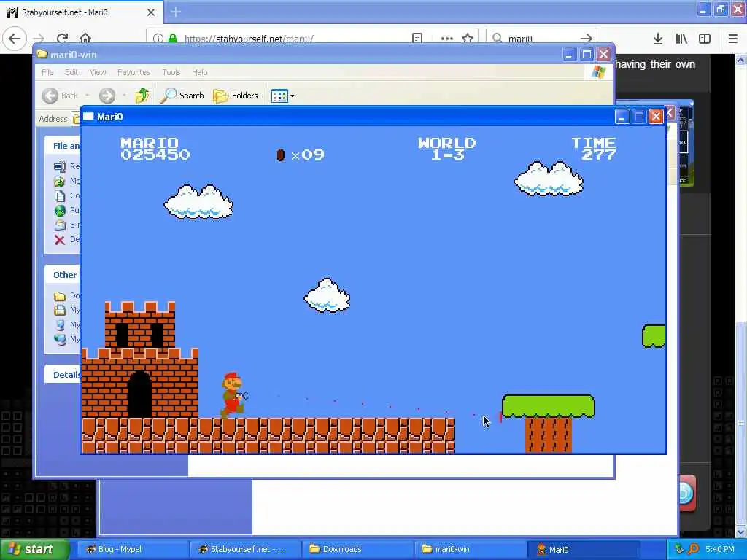This screenshot has width=747, height=560.
Task: Click Mario character in the game
Action: pos(233,395)
